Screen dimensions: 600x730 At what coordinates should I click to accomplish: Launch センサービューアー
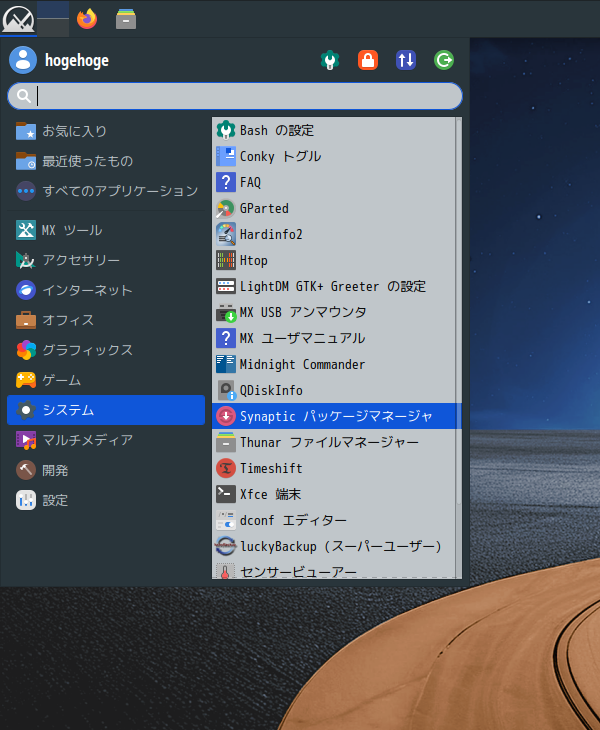pos(334,571)
